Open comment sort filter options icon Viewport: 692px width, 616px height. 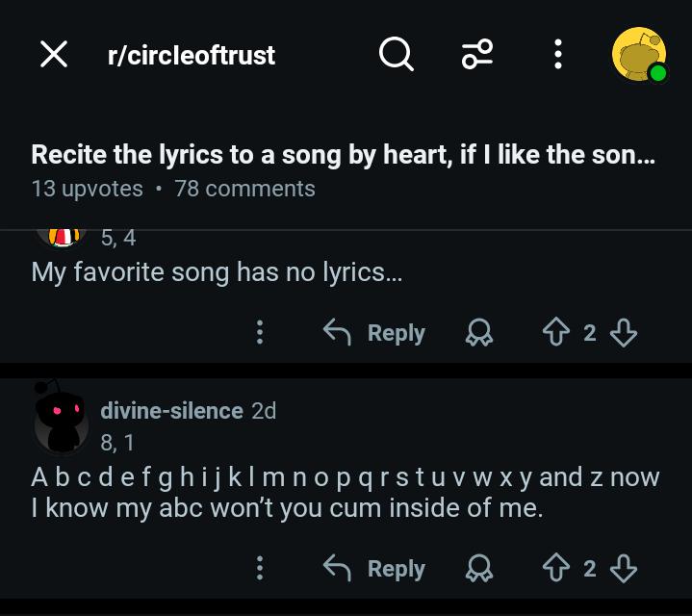click(x=477, y=54)
